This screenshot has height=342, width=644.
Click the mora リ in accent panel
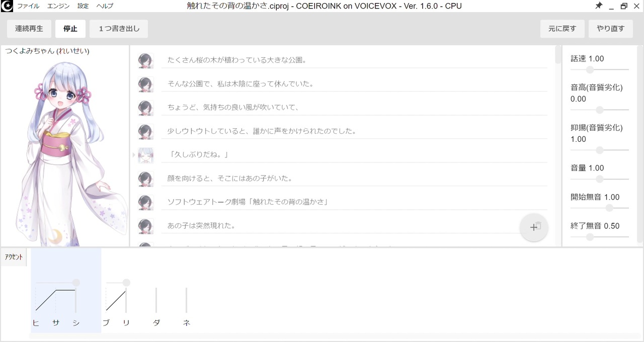click(x=126, y=323)
